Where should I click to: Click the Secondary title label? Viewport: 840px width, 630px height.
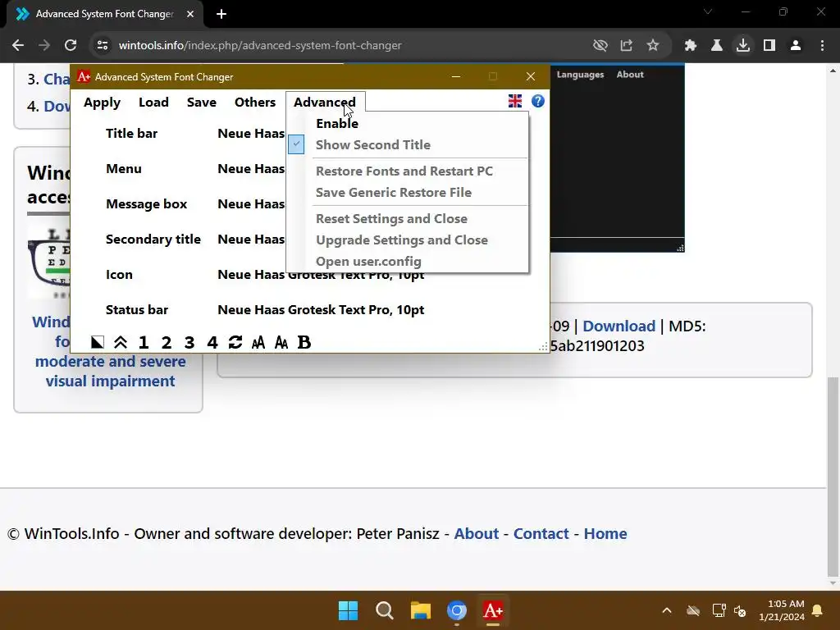(x=153, y=240)
